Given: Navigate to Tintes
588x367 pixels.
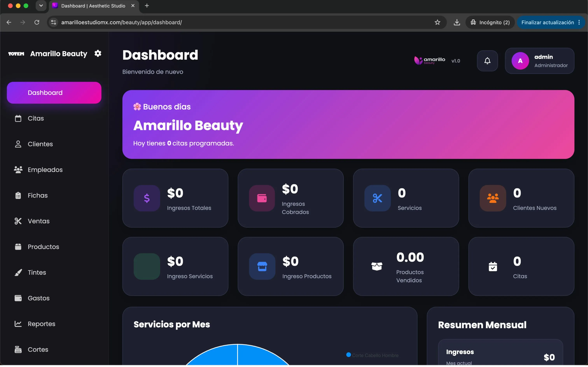Looking at the screenshot, I should [x=54, y=273].
